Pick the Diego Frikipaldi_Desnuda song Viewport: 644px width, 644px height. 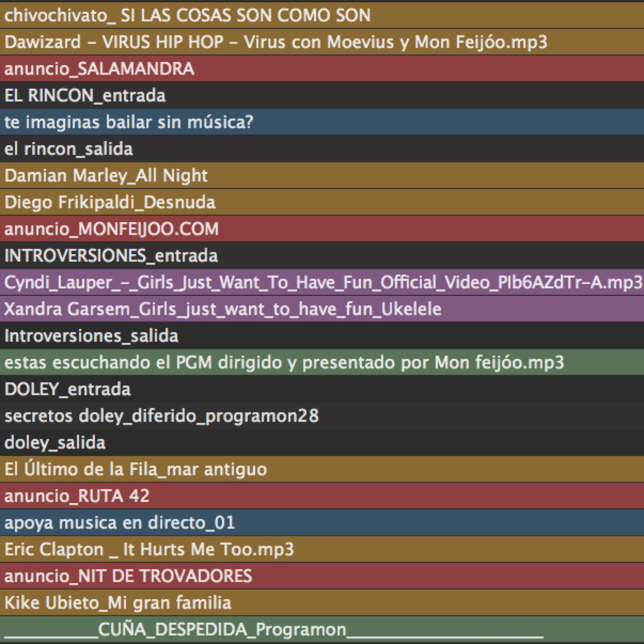(x=110, y=202)
